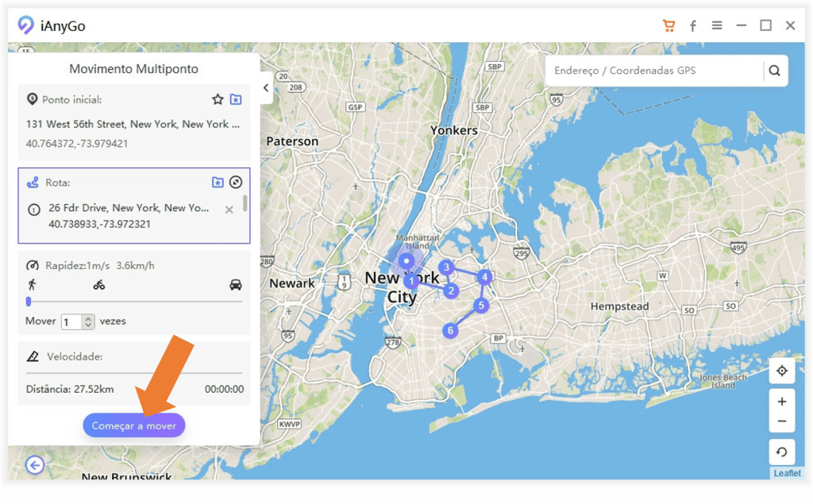The image size is (813, 504).
Task: Click the Movimento Multiponto panel title
Action: [133, 69]
